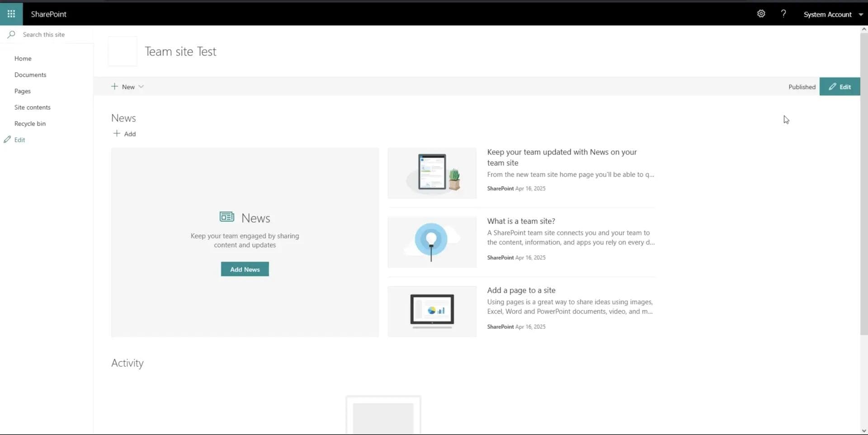Click the scrollbar down arrow

864,431
